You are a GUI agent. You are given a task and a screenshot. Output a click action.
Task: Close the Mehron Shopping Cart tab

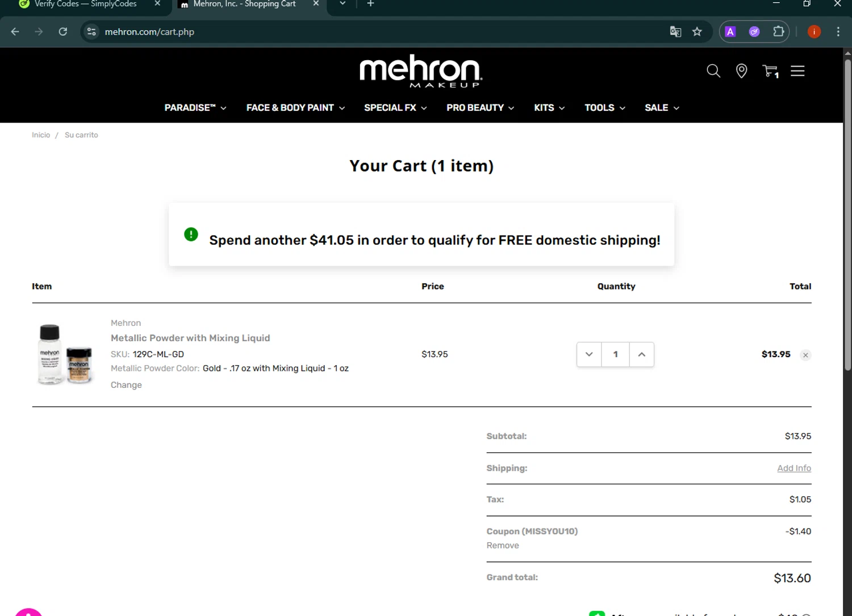(x=316, y=4)
